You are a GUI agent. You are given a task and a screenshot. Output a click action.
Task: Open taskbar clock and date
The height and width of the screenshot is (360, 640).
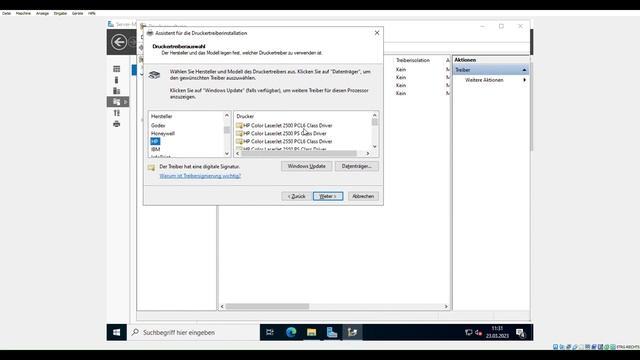click(497, 332)
